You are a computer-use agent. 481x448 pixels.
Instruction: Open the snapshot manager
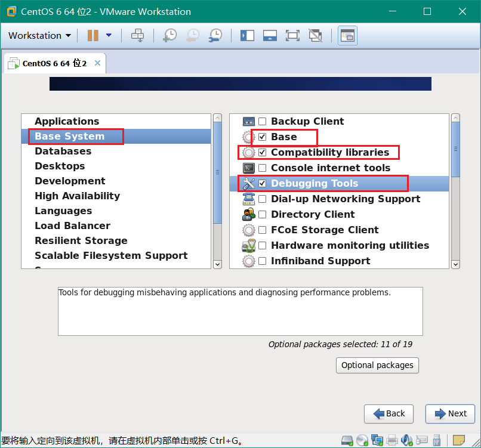click(215, 36)
